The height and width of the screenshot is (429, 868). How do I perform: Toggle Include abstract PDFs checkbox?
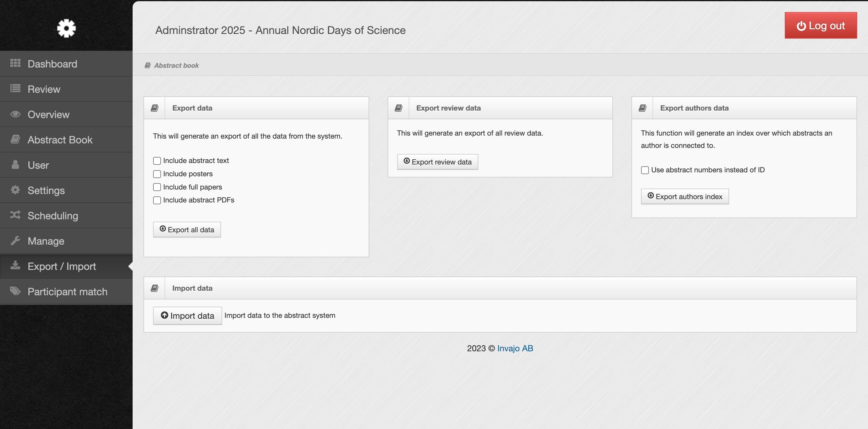157,200
